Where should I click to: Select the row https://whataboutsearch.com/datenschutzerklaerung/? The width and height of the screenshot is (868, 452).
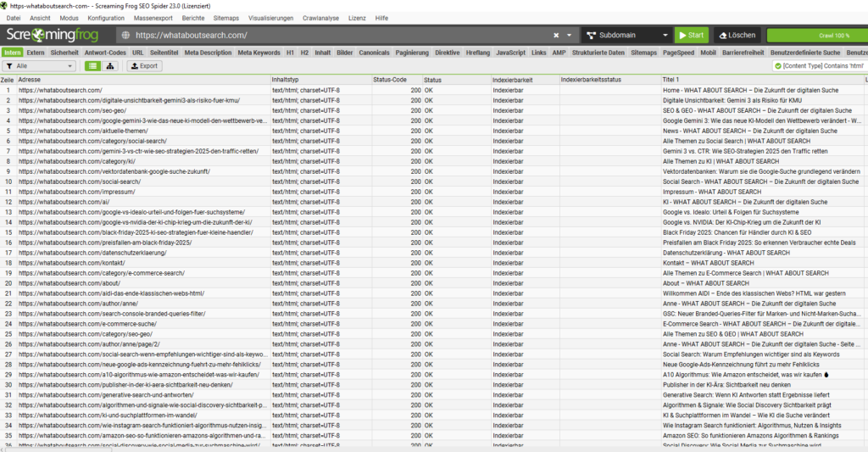(434, 253)
